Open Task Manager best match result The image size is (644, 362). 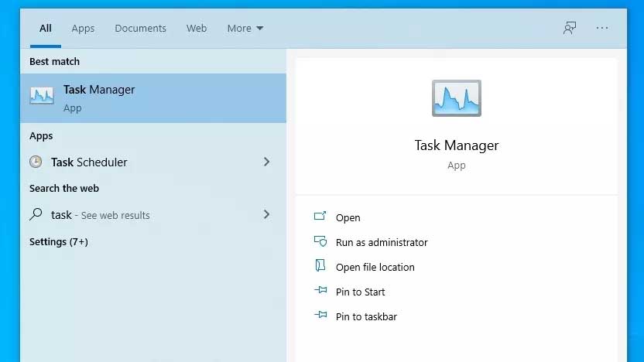pos(153,98)
